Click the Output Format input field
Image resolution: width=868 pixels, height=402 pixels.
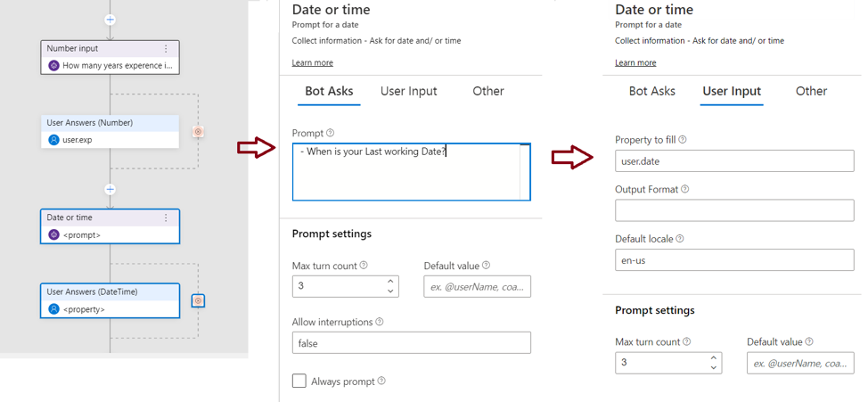click(734, 210)
